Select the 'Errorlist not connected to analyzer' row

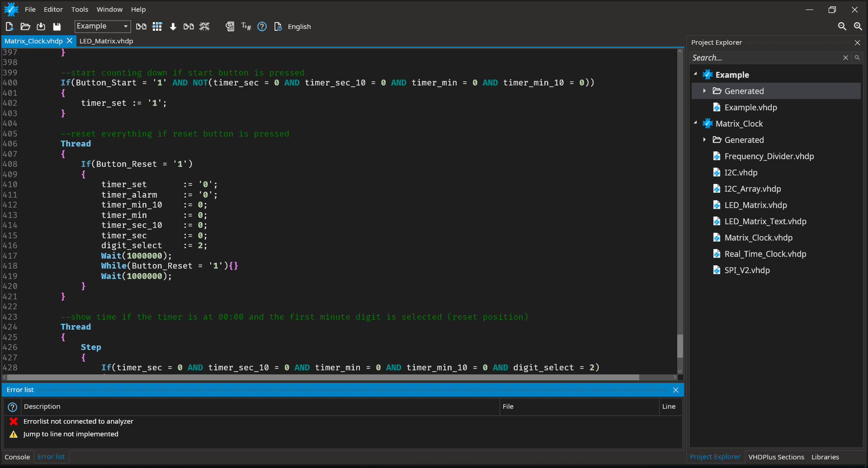click(343, 421)
